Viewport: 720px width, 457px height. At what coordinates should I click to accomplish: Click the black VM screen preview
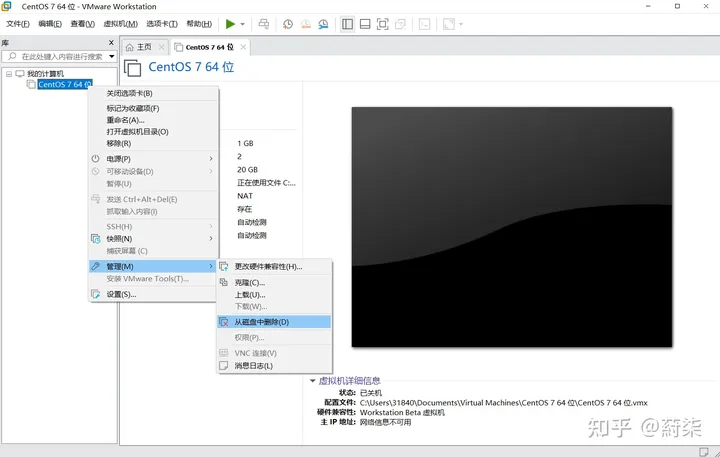(512, 227)
